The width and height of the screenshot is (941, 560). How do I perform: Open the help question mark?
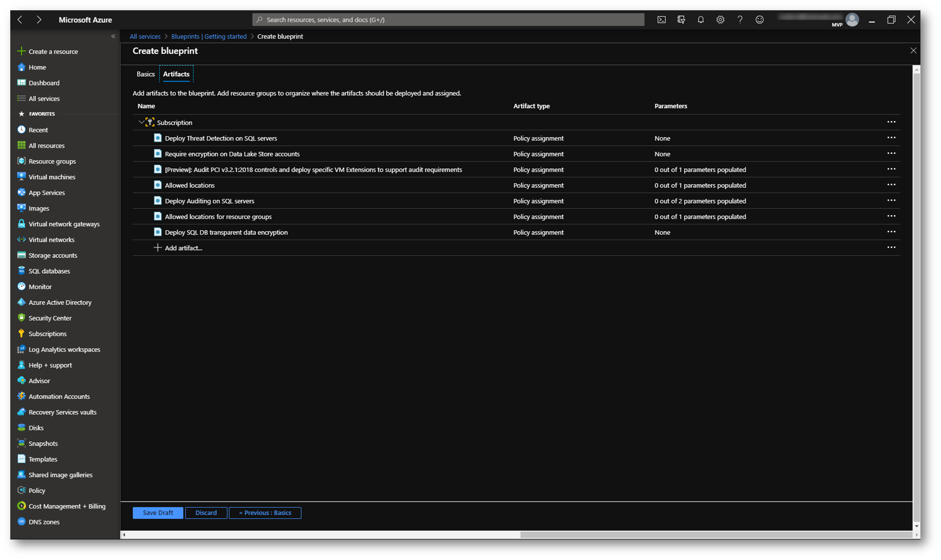(x=740, y=20)
